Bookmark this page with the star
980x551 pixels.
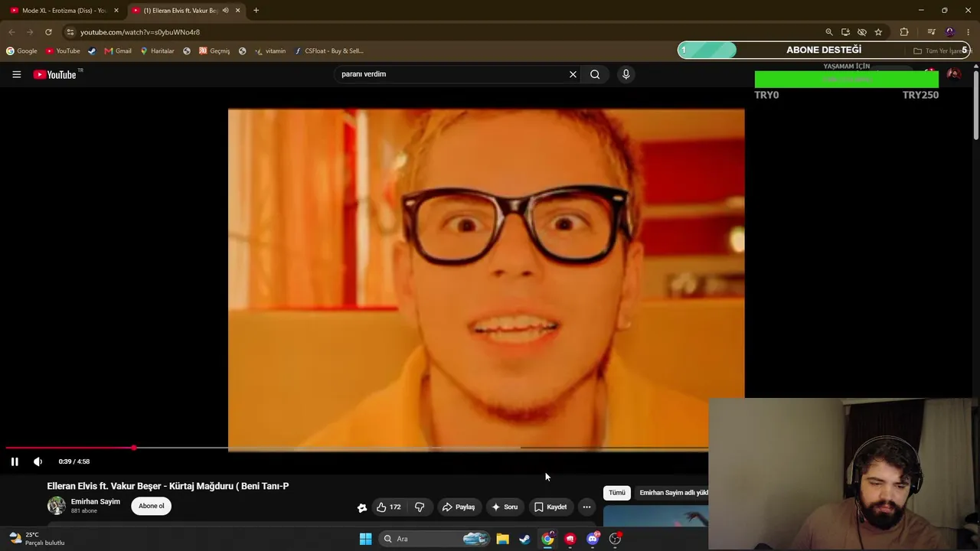tap(878, 32)
